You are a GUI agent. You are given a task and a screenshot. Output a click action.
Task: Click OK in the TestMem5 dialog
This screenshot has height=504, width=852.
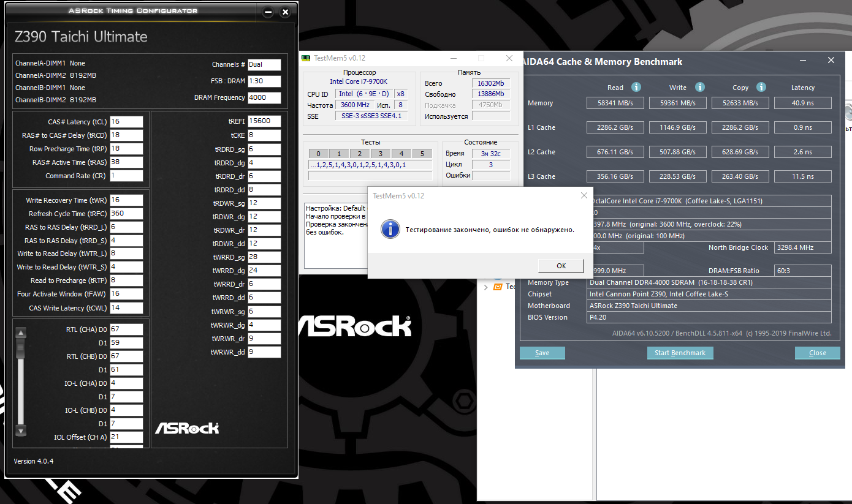click(x=561, y=266)
